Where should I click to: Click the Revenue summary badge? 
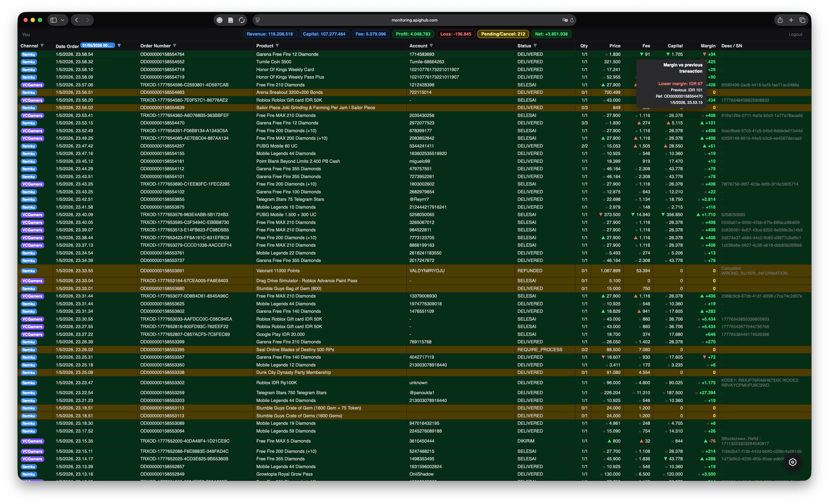point(270,34)
